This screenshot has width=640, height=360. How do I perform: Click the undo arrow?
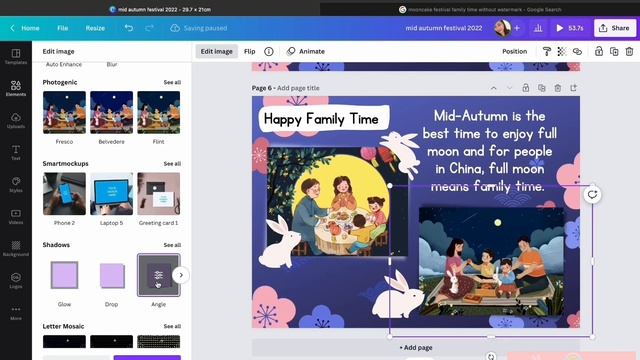click(129, 28)
